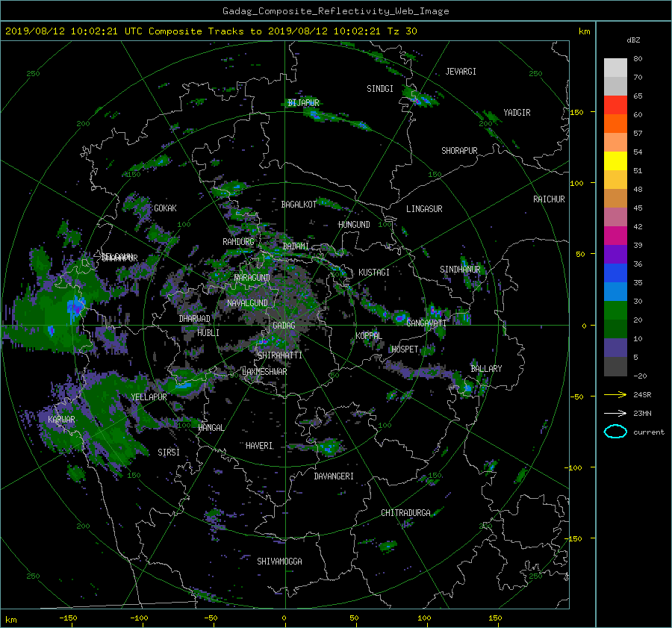Pick the dark gray -20 to 5 dBZ swatch
Screen dimensions: 672x628
point(615,367)
